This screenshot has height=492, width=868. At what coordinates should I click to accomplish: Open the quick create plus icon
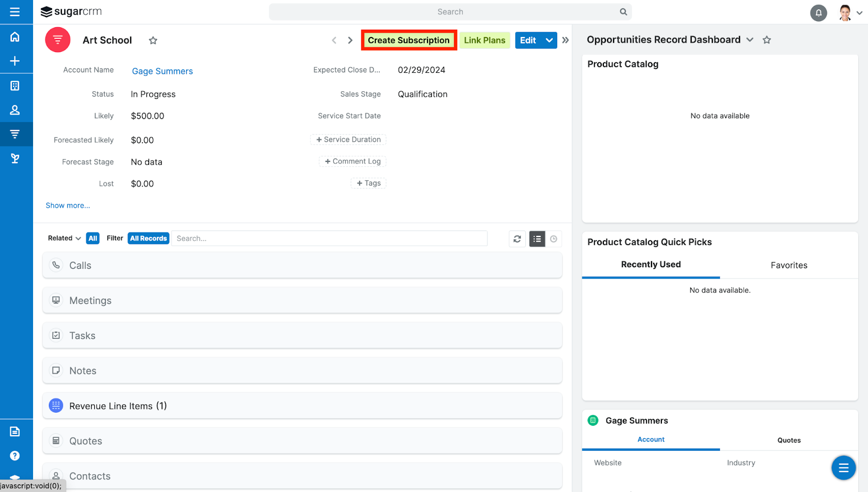[15, 61]
